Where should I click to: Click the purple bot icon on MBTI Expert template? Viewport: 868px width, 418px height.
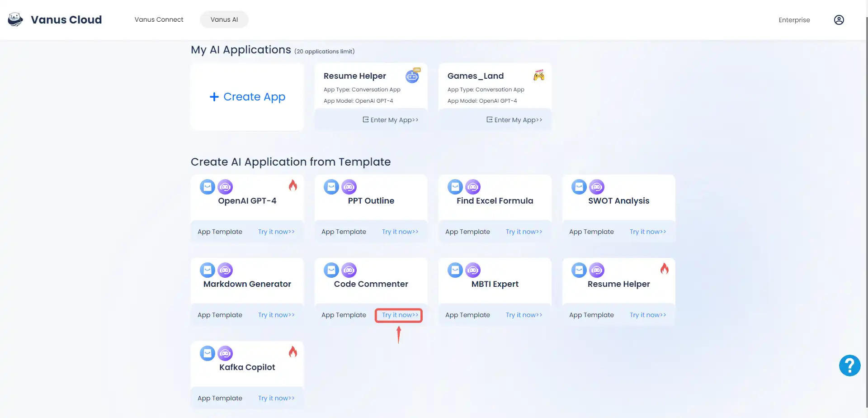[473, 270]
